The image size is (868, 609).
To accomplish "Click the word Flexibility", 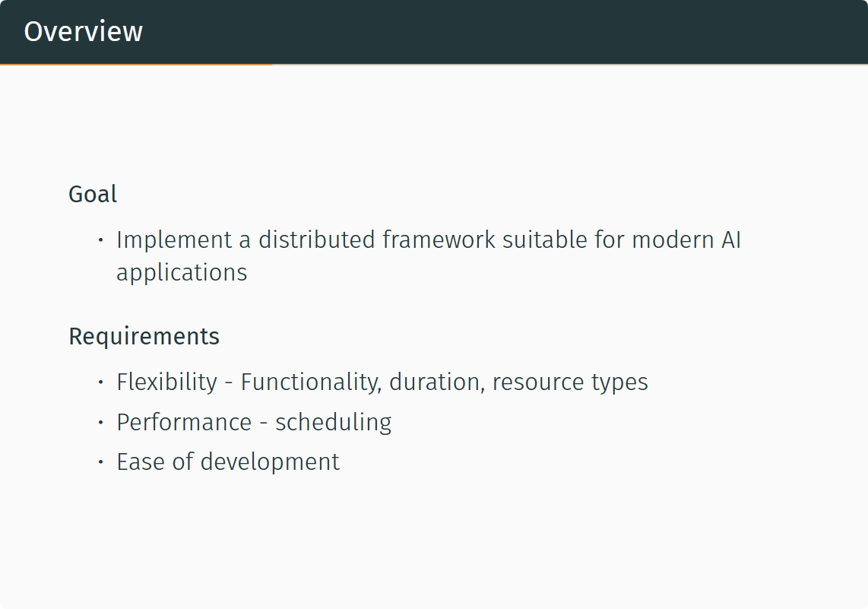I will tap(166, 382).
